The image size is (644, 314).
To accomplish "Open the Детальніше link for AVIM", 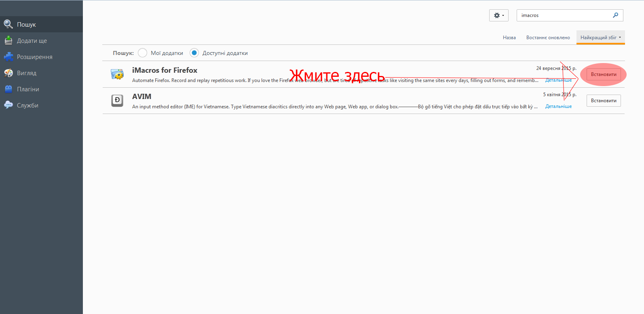I will click(x=558, y=106).
